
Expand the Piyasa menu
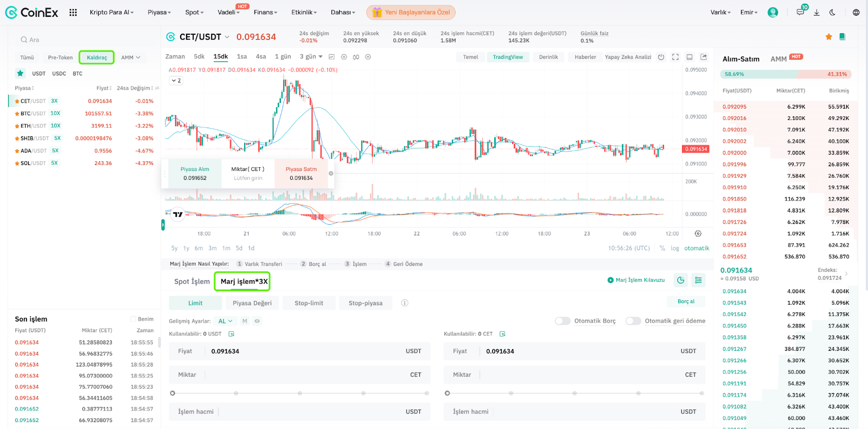pyautogui.click(x=159, y=12)
